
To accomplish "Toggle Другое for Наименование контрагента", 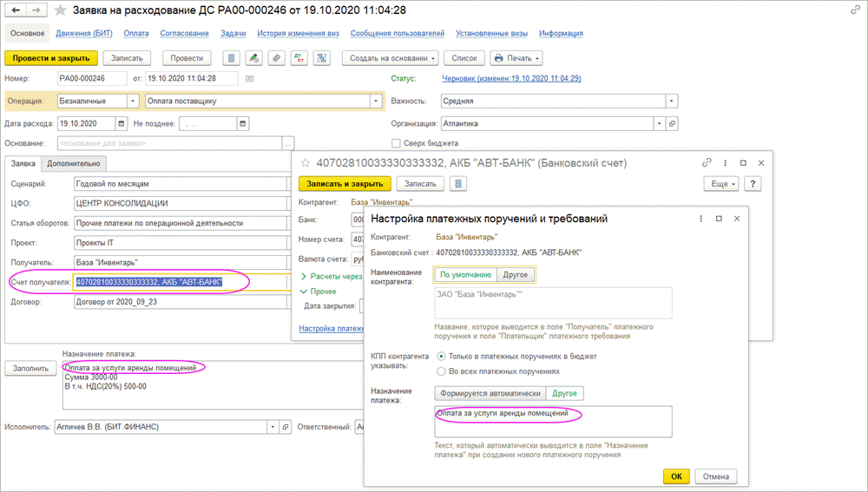I will [x=515, y=275].
